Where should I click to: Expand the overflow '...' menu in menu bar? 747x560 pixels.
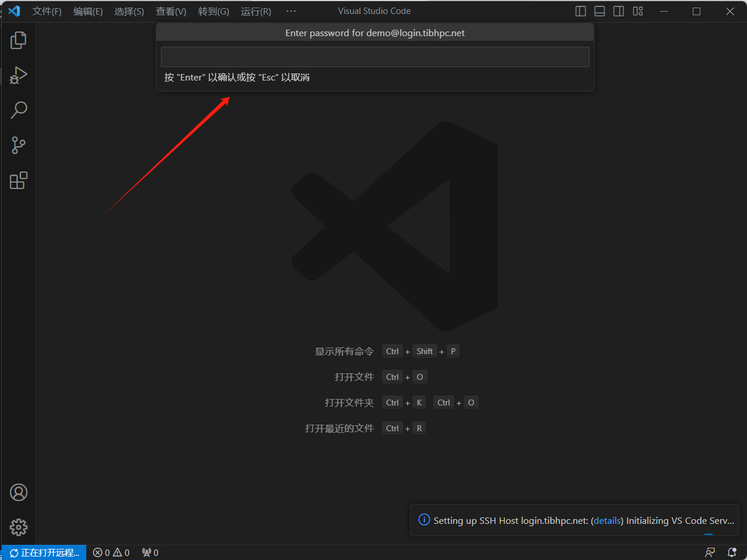[x=291, y=11]
